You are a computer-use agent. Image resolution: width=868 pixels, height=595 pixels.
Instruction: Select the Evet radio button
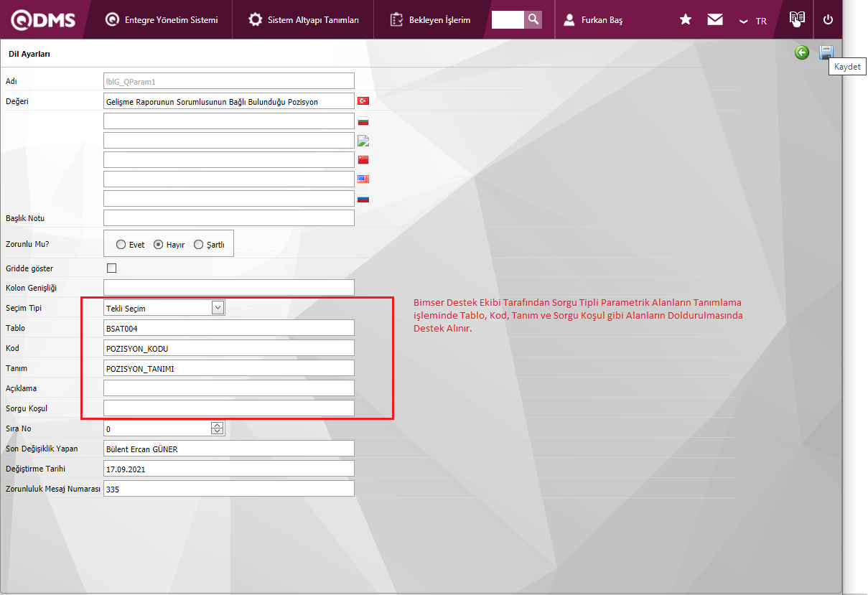[x=121, y=245]
